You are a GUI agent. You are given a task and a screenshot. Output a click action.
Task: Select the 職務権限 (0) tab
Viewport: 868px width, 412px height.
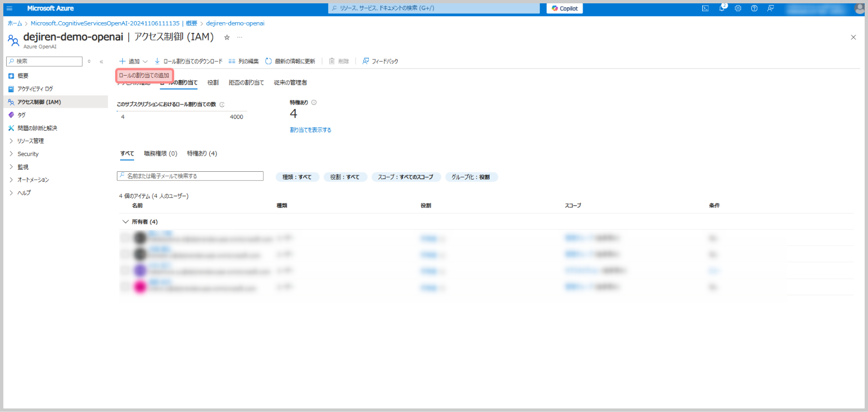pyautogui.click(x=160, y=153)
